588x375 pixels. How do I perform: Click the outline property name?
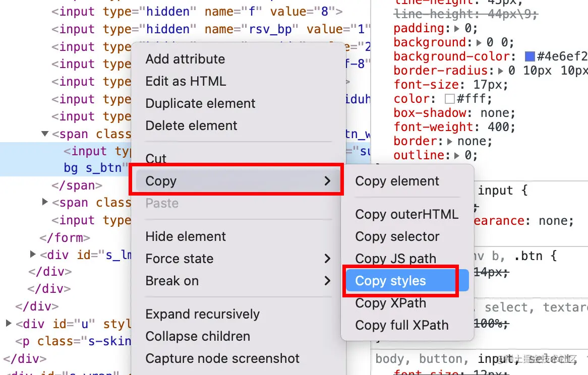point(418,155)
